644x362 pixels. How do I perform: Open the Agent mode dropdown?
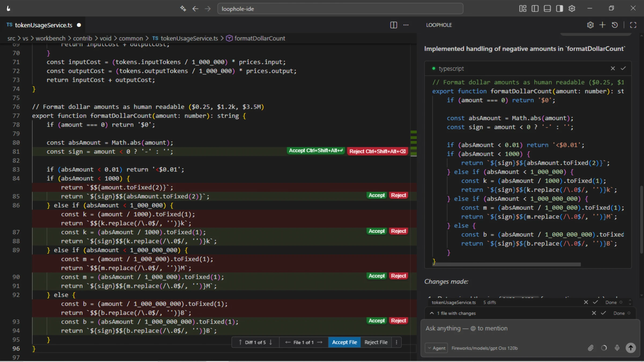[x=436, y=348]
